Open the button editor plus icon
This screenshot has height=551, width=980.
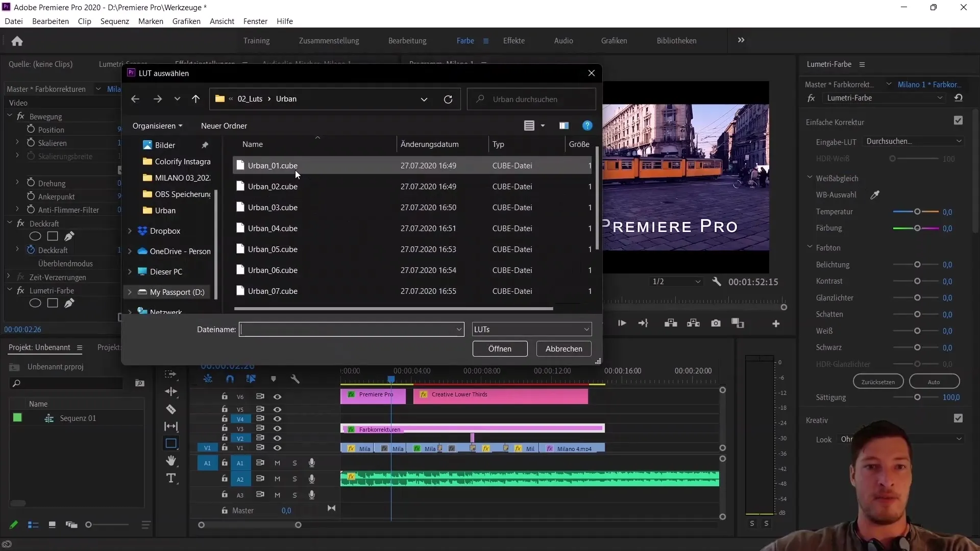tap(776, 323)
